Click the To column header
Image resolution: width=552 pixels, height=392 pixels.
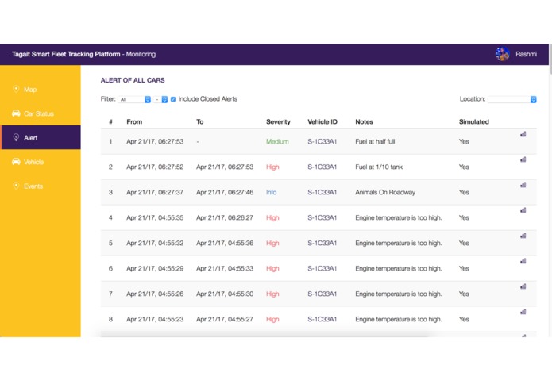coord(199,121)
